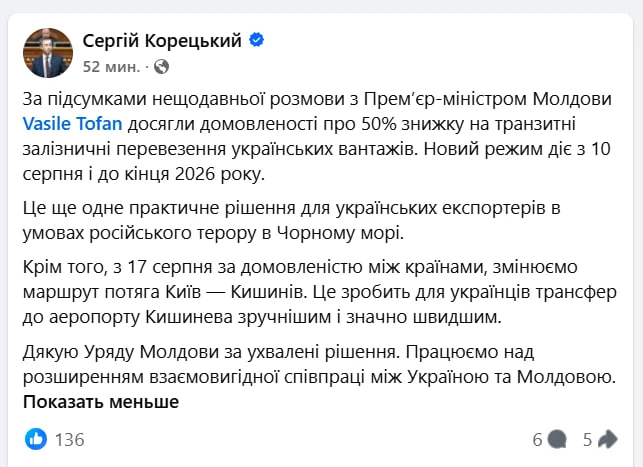Click the words Київ — Кишинів in the post
The image size is (643, 467).
(235, 292)
